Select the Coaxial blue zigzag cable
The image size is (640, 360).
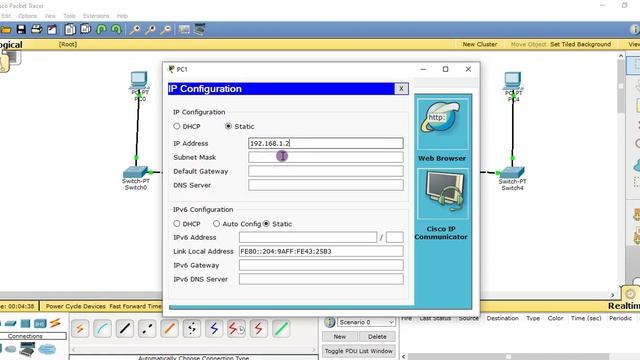[x=214, y=329]
